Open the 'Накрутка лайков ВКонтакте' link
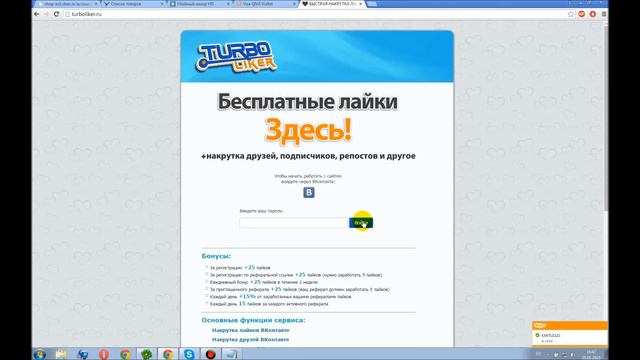The width and height of the screenshot is (640, 360). [251, 330]
